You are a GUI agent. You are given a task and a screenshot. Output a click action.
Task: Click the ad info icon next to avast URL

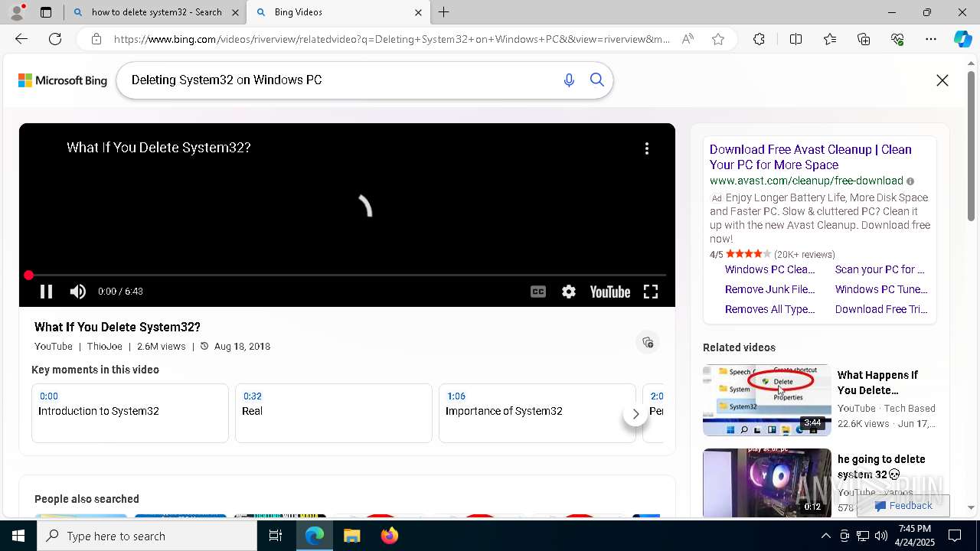[910, 181]
